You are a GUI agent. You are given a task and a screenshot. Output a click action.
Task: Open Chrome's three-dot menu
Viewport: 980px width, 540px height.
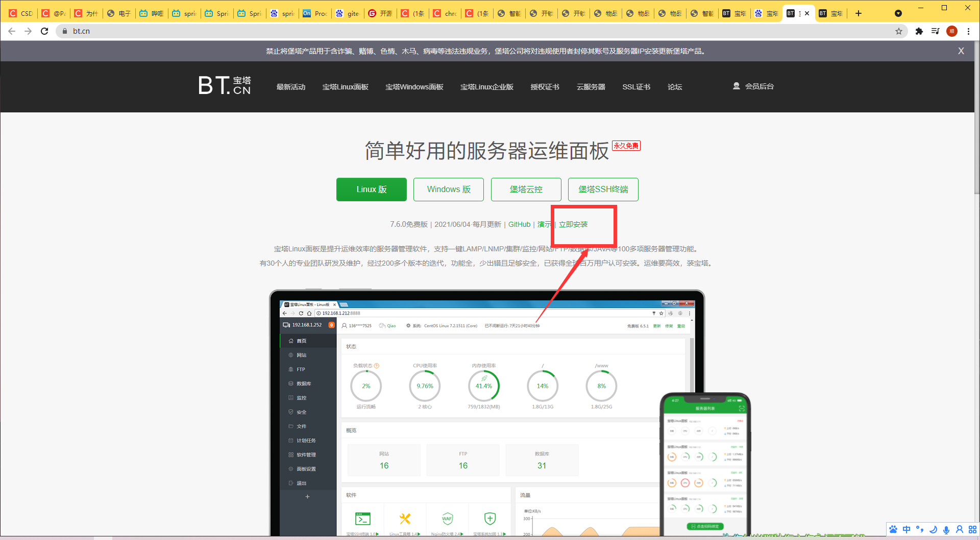(x=969, y=31)
